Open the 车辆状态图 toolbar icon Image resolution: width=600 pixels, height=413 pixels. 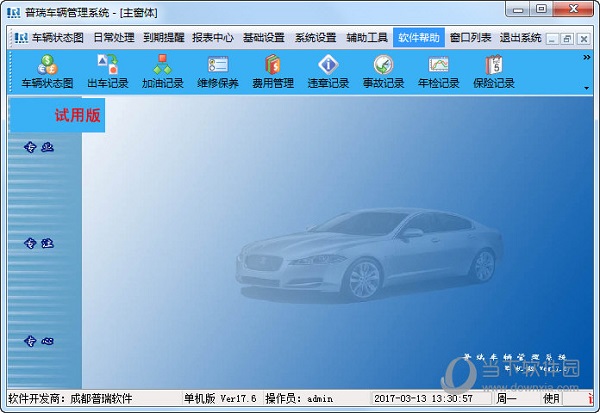click(47, 73)
